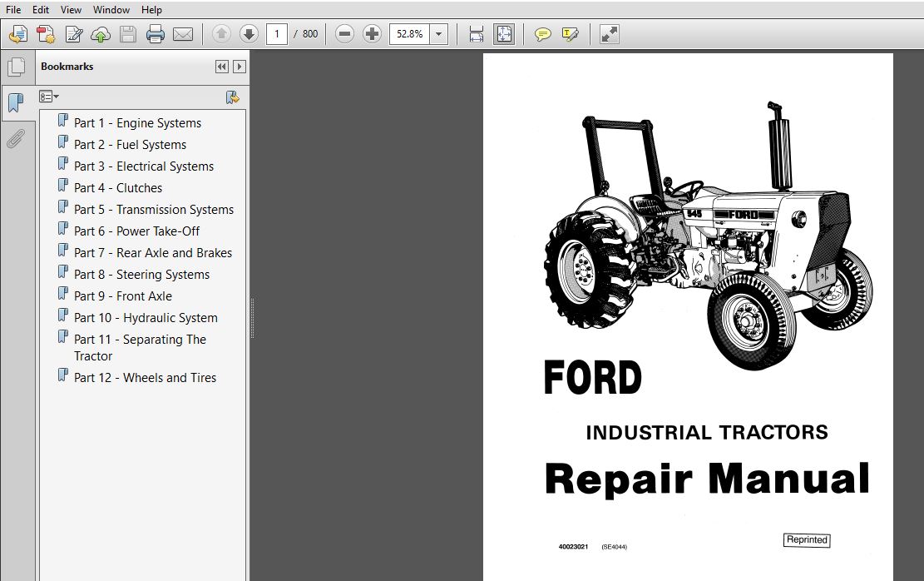This screenshot has height=581, width=924.
Task: Open the zoom level dropdown arrow
Action: point(438,34)
